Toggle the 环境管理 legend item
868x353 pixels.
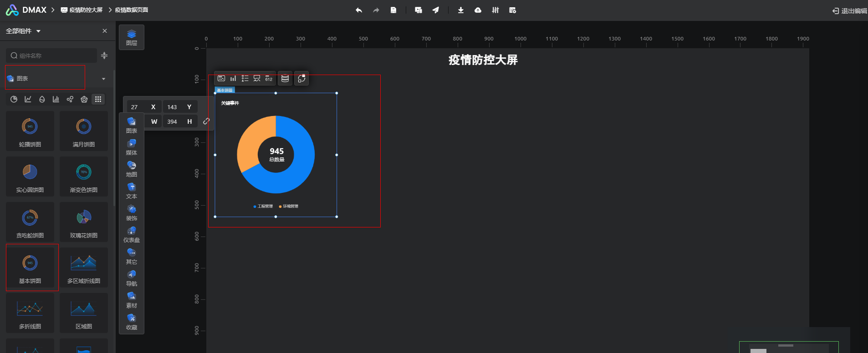[x=289, y=207]
